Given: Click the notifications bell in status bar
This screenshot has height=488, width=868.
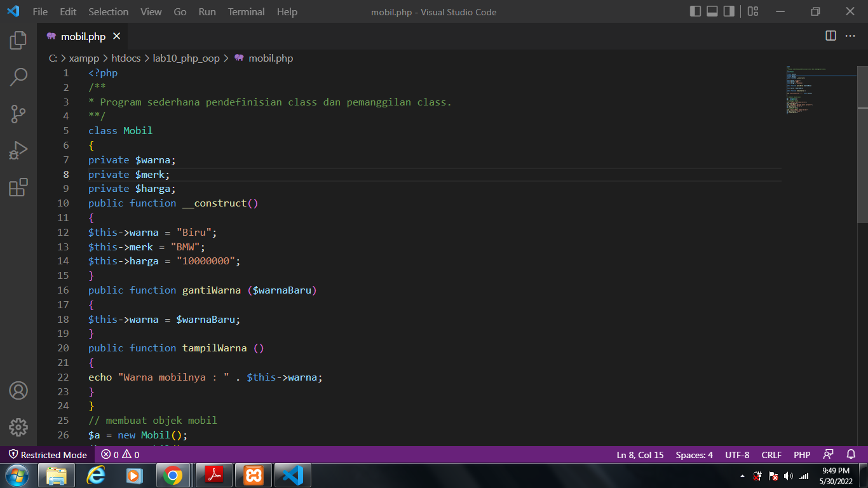Looking at the screenshot, I should 851,454.
